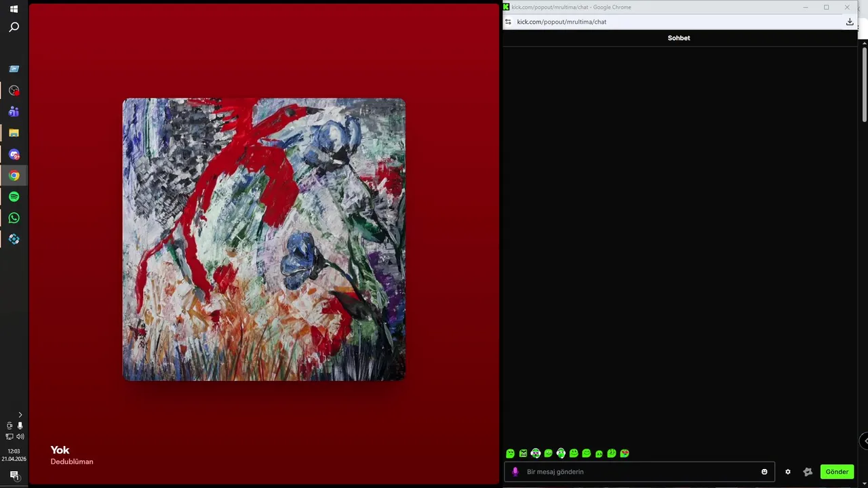Click the Kick chat address bar URL
Viewport: 868px width, 488px height.
click(x=561, y=22)
